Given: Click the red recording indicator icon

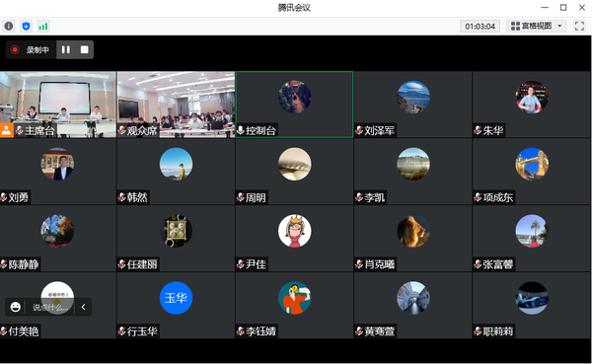Looking at the screenshot, I should click(x=15, y=50).
